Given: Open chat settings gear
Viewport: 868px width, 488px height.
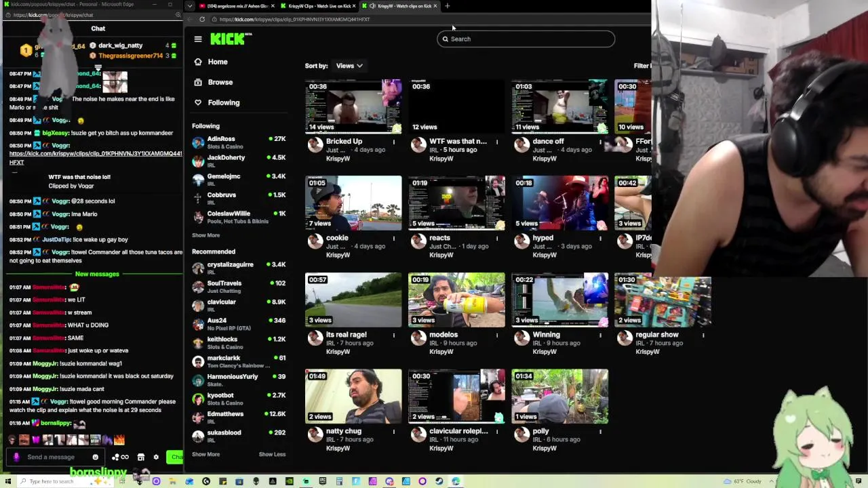Looking at the screenshot, I should pos(156,457).
